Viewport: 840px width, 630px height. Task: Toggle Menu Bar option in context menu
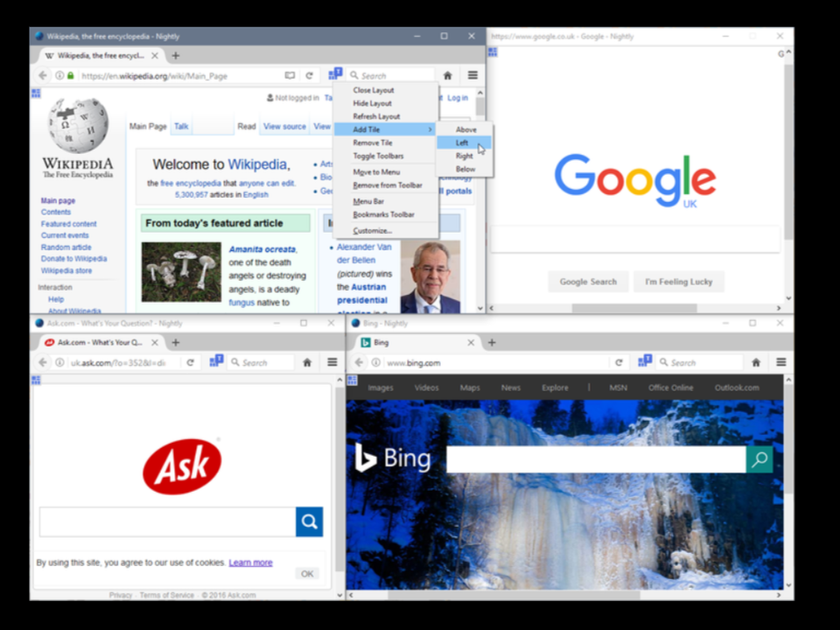coord(368,201)
